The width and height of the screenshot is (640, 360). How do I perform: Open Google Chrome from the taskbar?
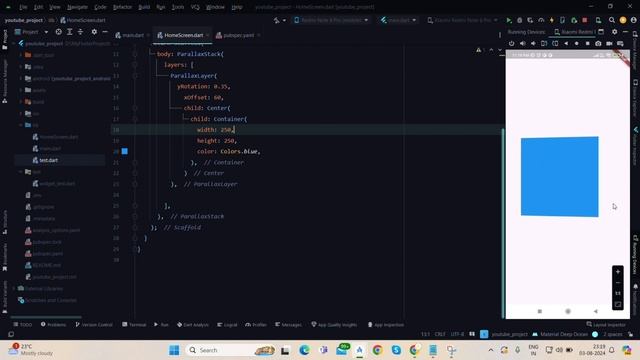(377, 350)
